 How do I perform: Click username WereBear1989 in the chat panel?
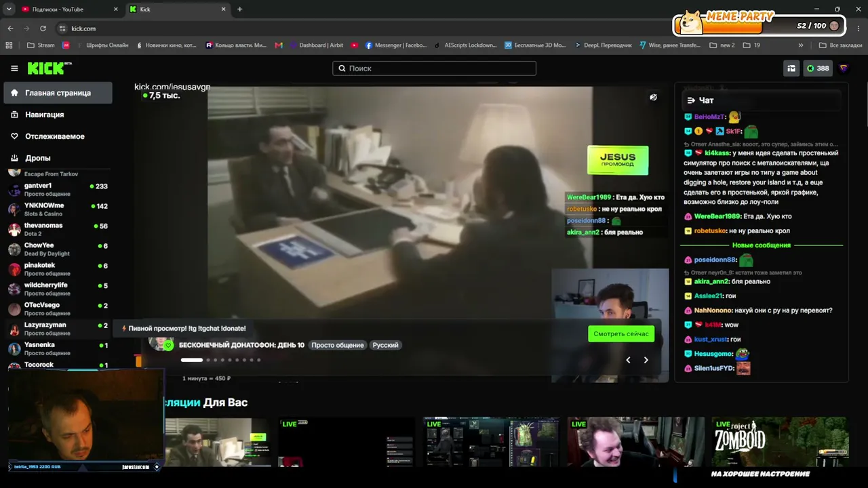(717, 216)
